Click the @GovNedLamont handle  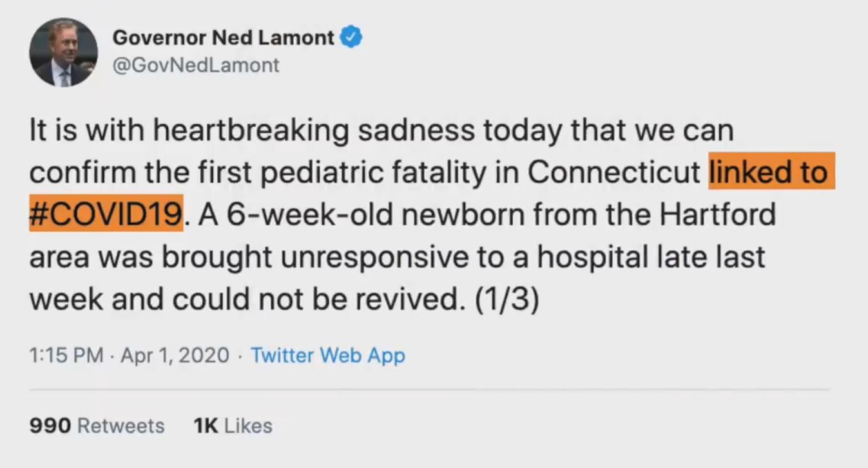pyautogui.click(x=197, y=65)
